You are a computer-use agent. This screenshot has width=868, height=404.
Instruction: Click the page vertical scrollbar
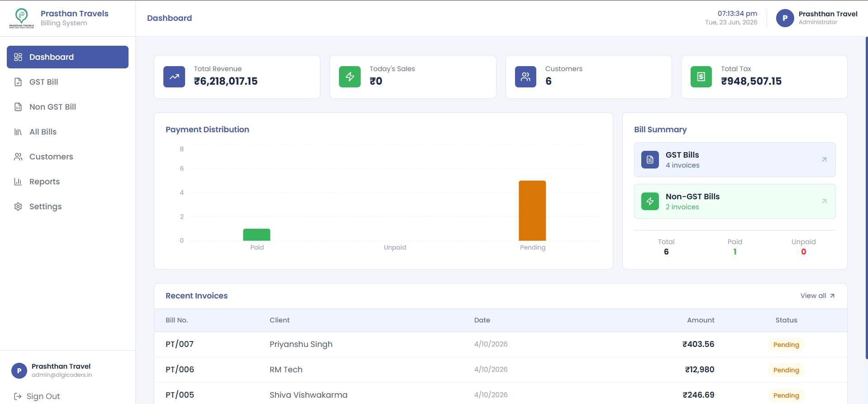pos(866,197)
